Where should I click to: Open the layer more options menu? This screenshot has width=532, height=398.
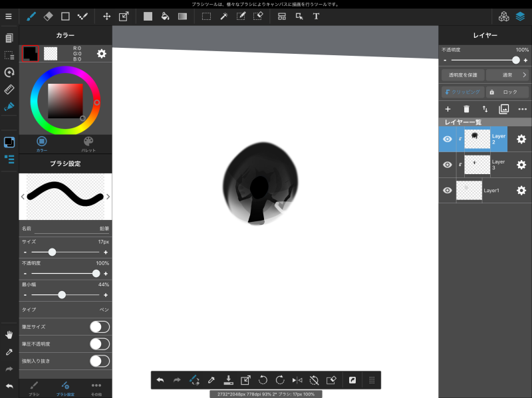tap(523, 109)
